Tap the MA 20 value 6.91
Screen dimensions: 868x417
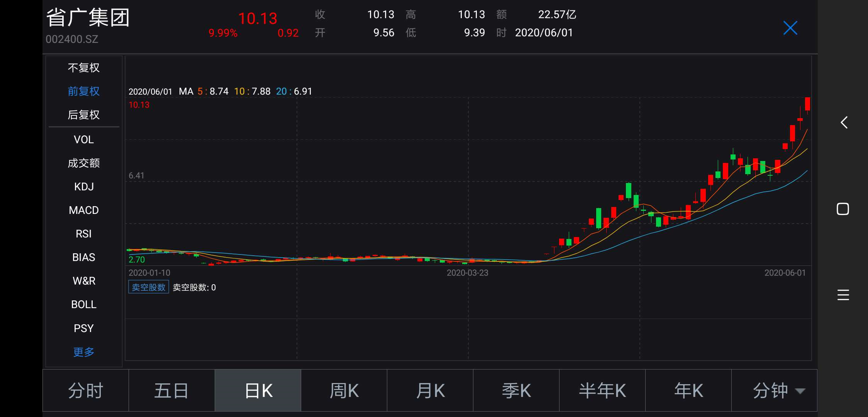pos(303,92)
